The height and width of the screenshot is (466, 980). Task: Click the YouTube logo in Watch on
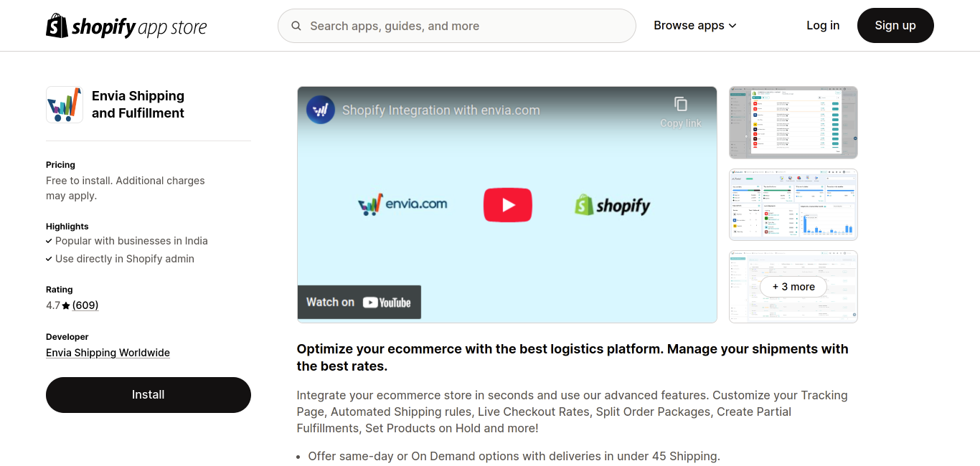(387, 303)
